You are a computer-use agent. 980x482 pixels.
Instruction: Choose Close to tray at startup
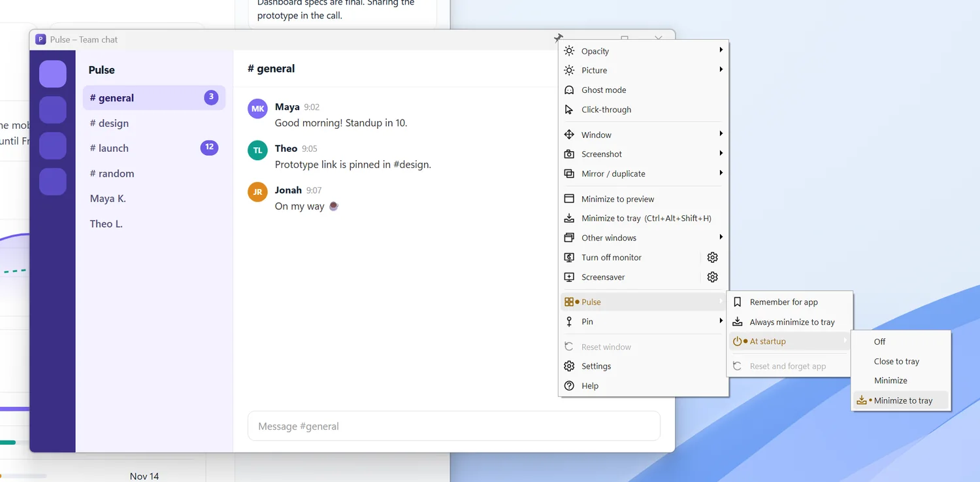point(901,362)
